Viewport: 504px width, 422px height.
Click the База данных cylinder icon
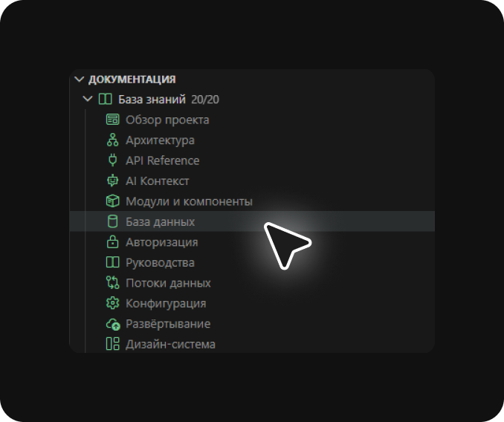(x=112, y=221)
